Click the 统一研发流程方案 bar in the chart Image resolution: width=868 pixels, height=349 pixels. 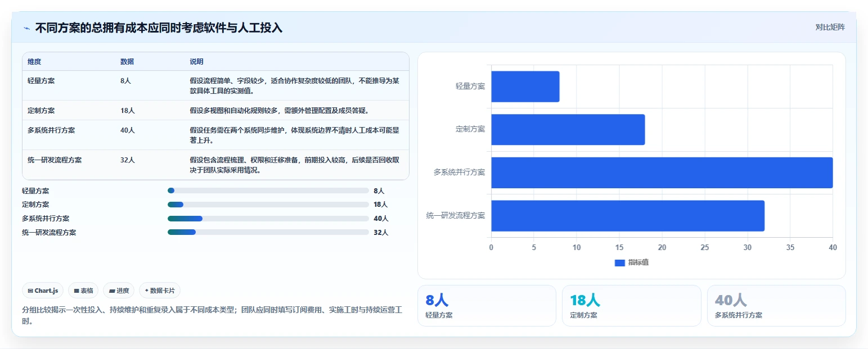click(x=628, y=216)
